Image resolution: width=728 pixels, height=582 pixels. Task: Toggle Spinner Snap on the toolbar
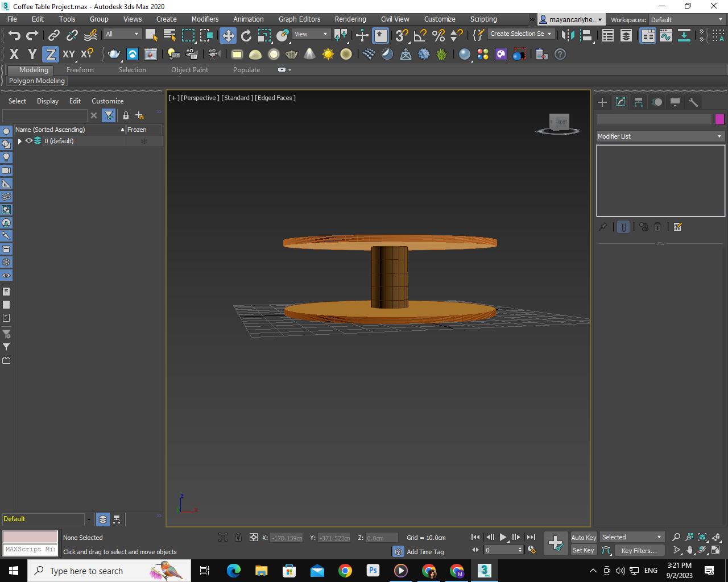coord(456,35)
